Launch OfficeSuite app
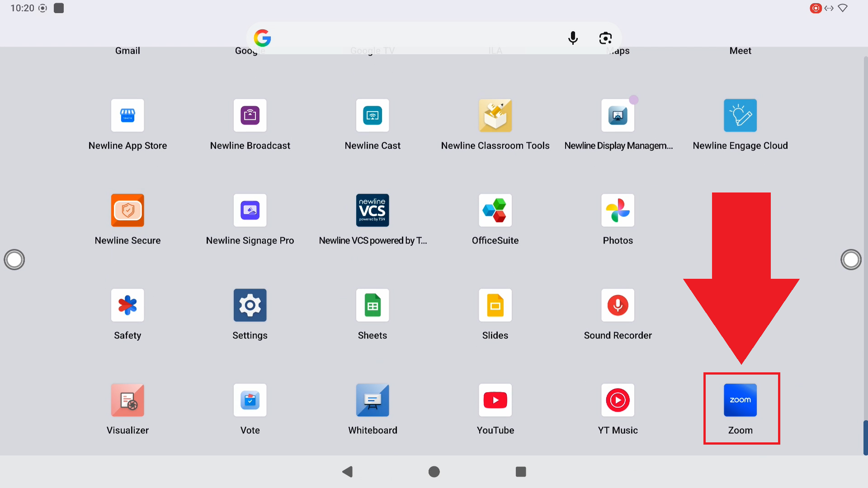This screenshot has height=488, width=868. (495, 211)
